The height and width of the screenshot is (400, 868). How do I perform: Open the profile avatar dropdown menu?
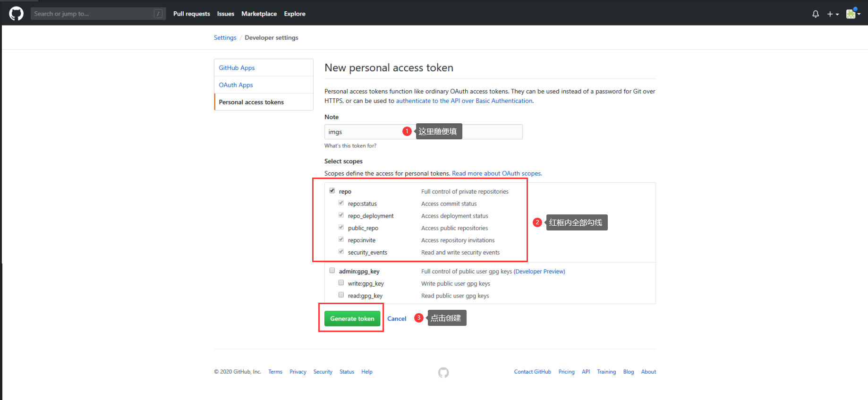tap(853, 14)
